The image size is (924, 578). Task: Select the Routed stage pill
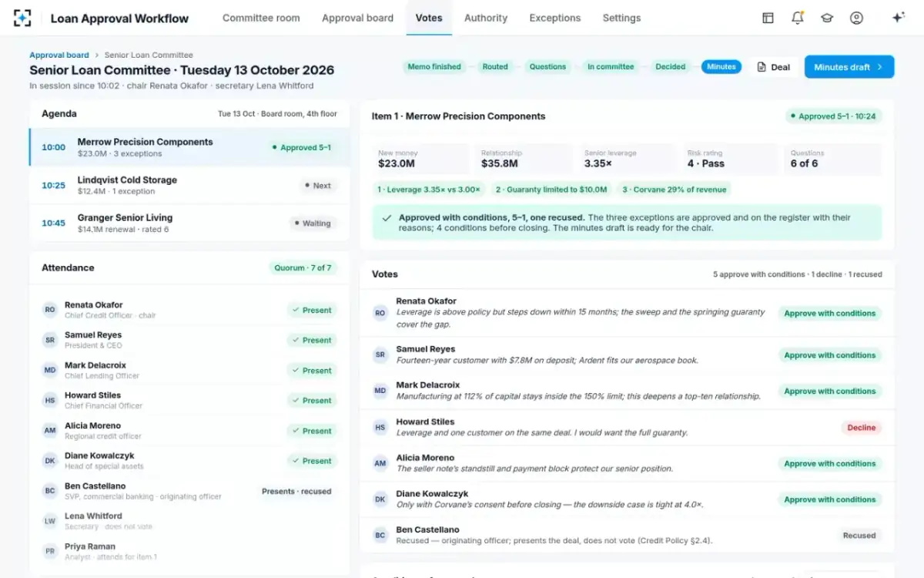(495, 67)
